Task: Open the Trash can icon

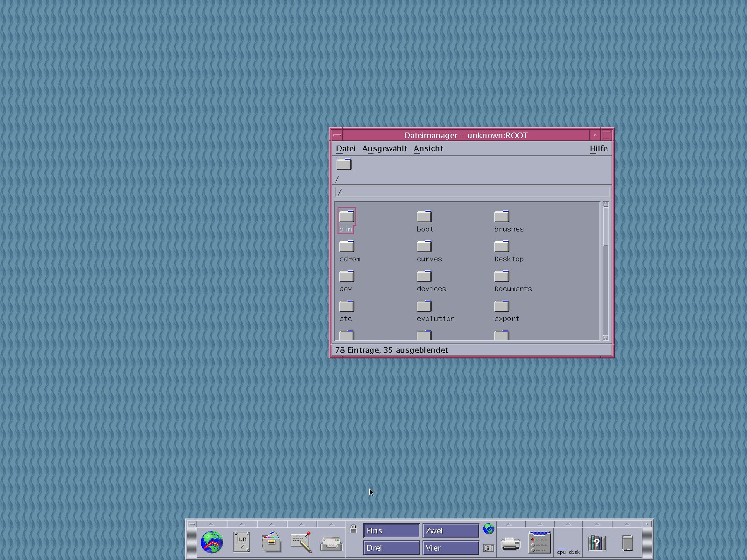Action: (x=627, y=543)
